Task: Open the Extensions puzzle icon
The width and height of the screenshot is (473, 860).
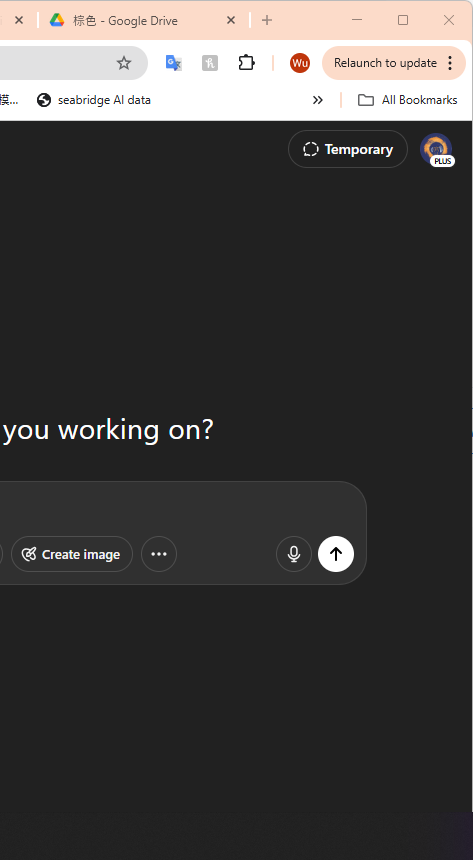Action: click(246, 63)
